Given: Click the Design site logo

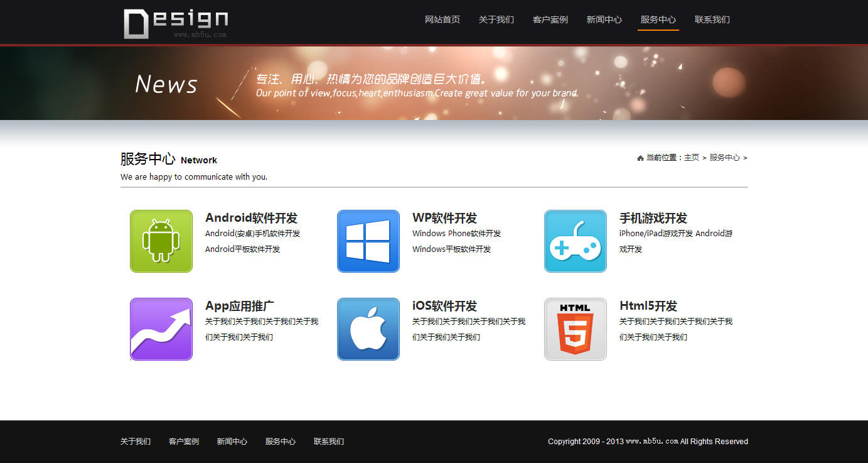Looking at the screenshot, I should click(176, 23).
